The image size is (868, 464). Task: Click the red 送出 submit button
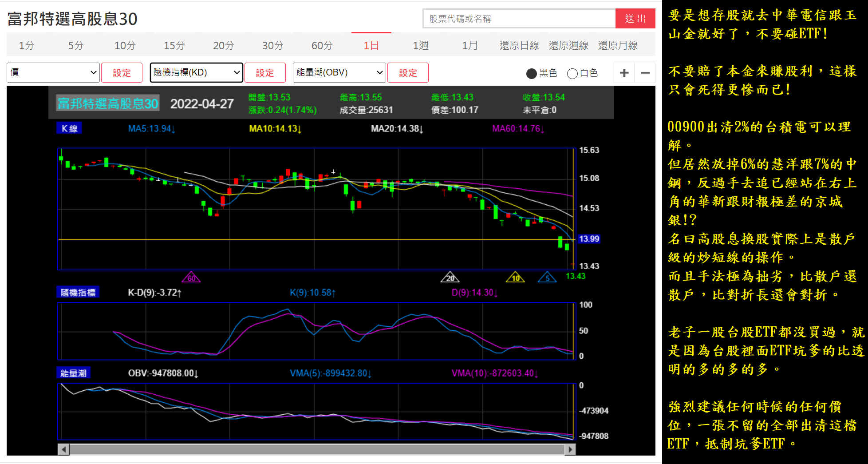click(635, 19)
